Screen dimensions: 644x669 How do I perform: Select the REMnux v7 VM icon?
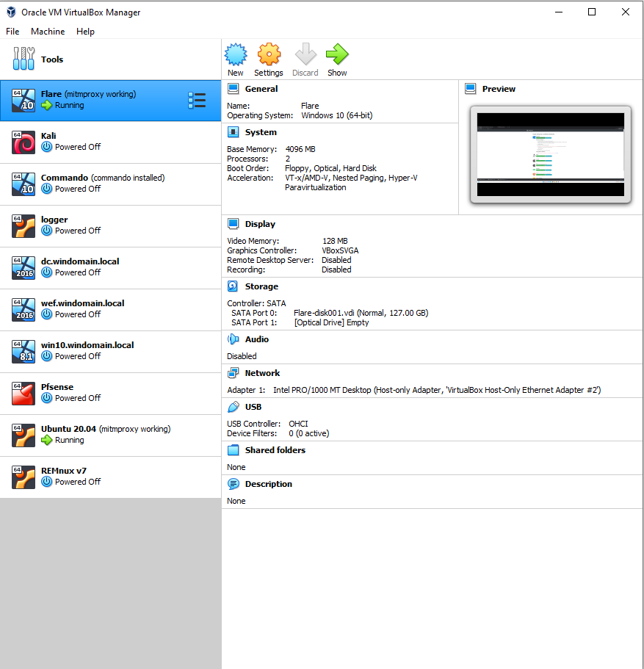pyautogui.click(x=23, y=477)
